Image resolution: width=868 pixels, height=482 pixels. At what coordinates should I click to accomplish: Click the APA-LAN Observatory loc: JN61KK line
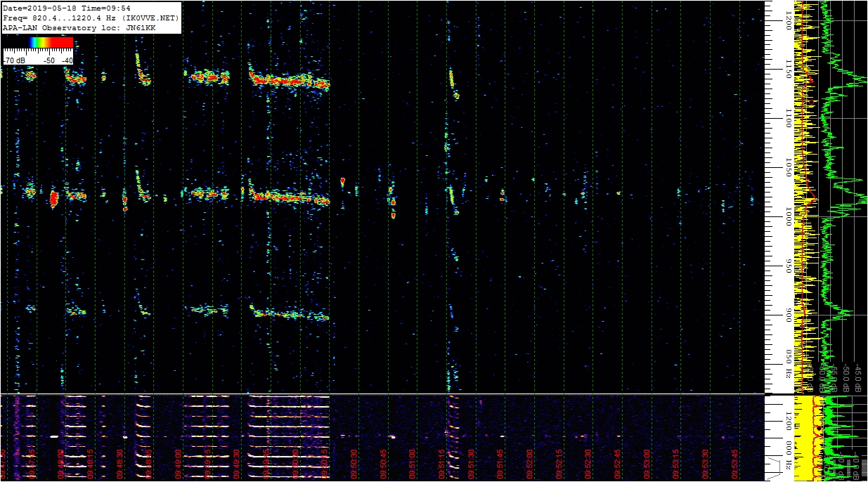point(79,27)
